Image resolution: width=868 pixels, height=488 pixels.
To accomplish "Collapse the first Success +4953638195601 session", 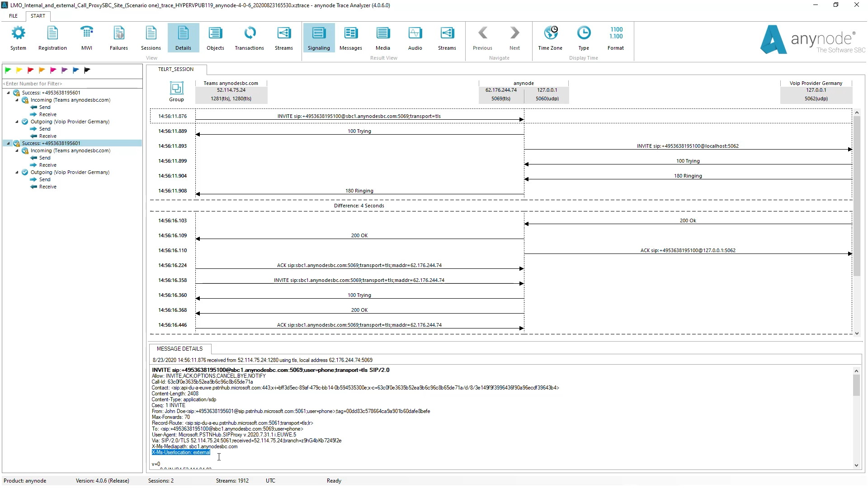I will 8,93.
